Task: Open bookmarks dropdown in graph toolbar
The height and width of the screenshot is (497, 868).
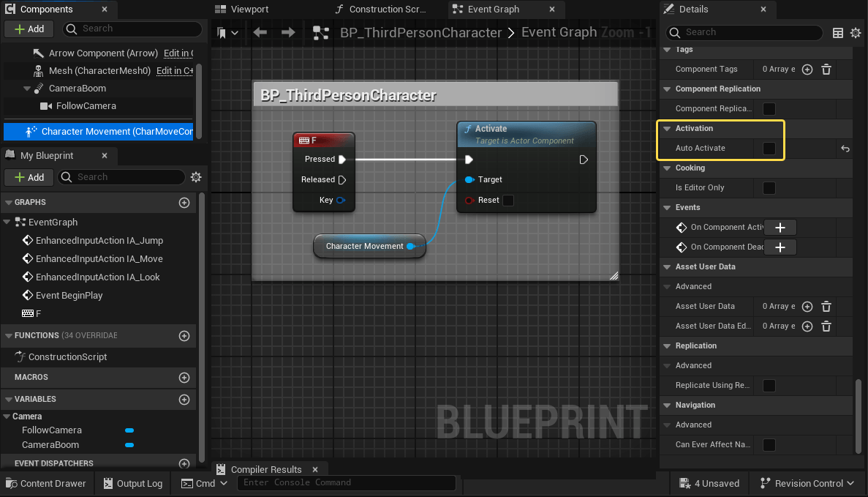Action: (227, 33)
